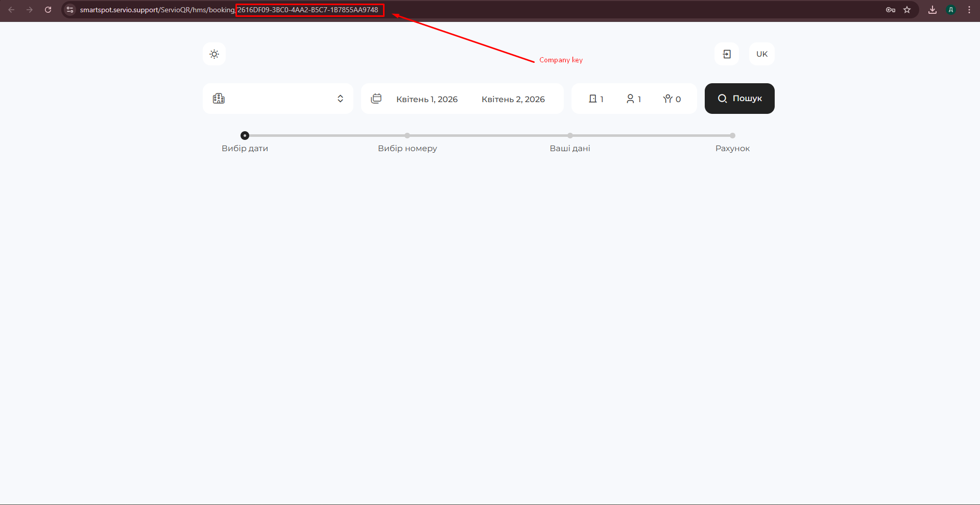This screenshot has height=505, width=980.
Task: Click the Рахунок step dot on progress bar
Action: [x=732, y=136]
